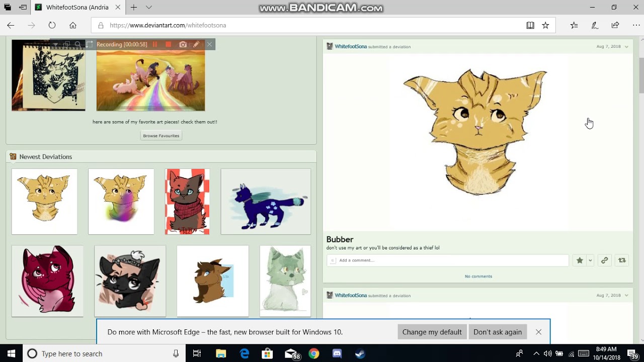Share this page icon
This screenshot has height=362, width=644.
click(615, 25)
